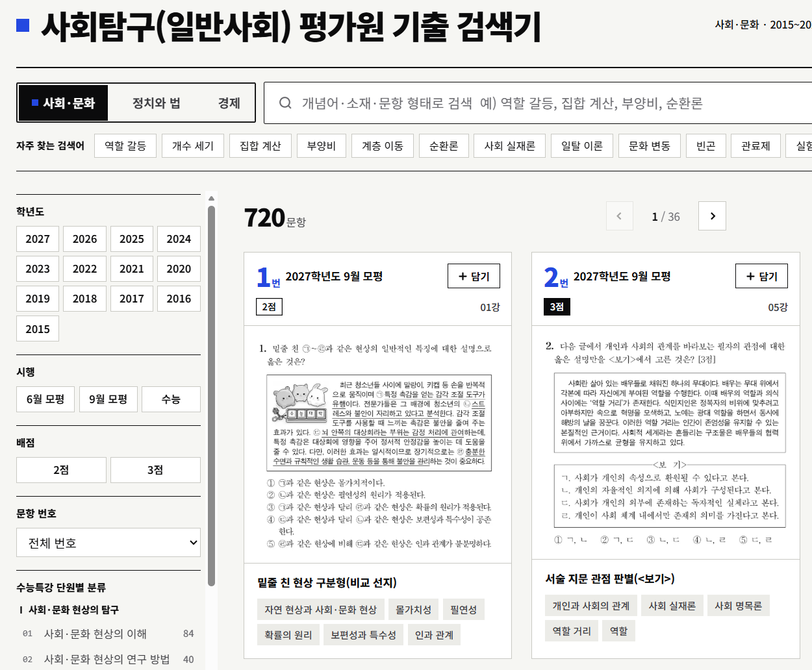Toggle the 2017 year filter
This screenshot has height=670, width=812.
132,299
